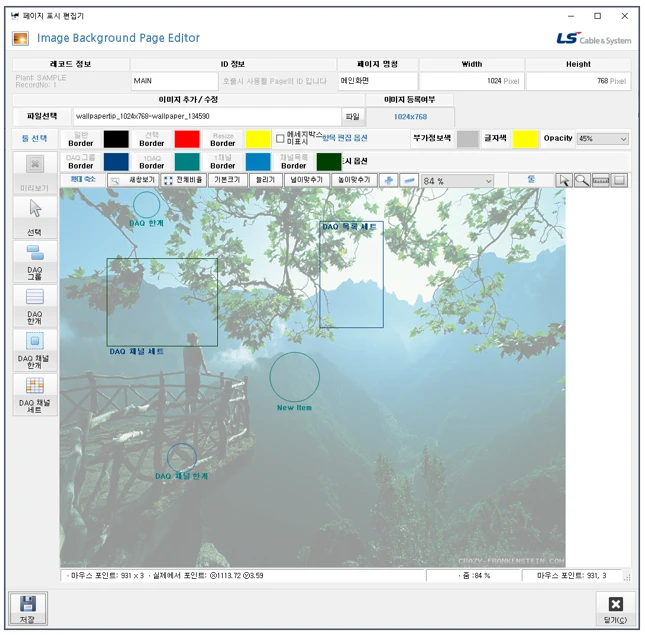
Task: Click the minus zoom-out icon
Action: [409, 181]
